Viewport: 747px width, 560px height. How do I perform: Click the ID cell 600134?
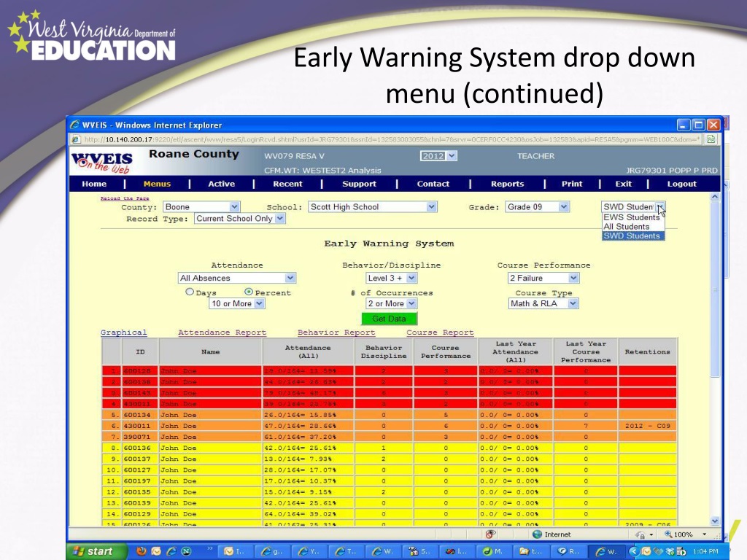140,415
